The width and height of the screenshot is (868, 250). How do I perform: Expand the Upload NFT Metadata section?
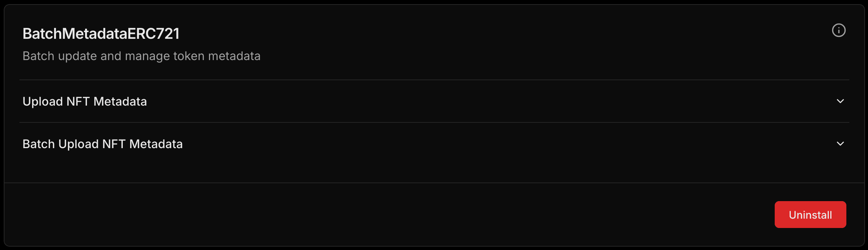pyautogui.click(x=434, y=101)
